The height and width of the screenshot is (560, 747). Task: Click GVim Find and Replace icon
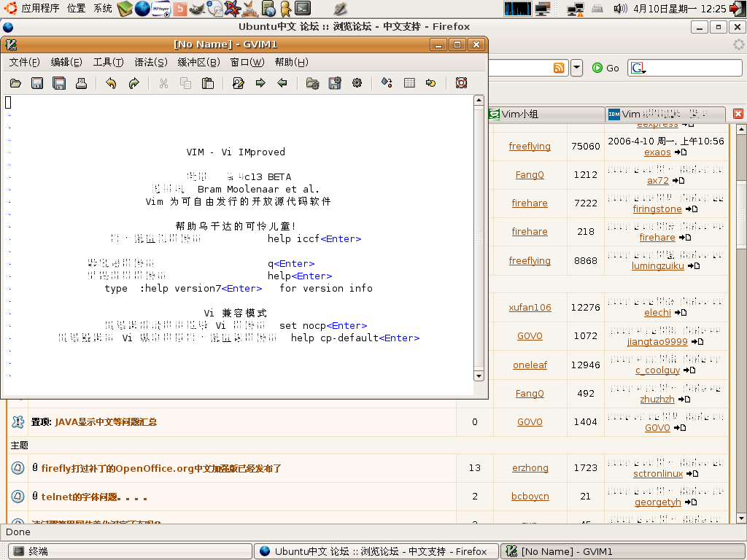(x=239, y=83)
